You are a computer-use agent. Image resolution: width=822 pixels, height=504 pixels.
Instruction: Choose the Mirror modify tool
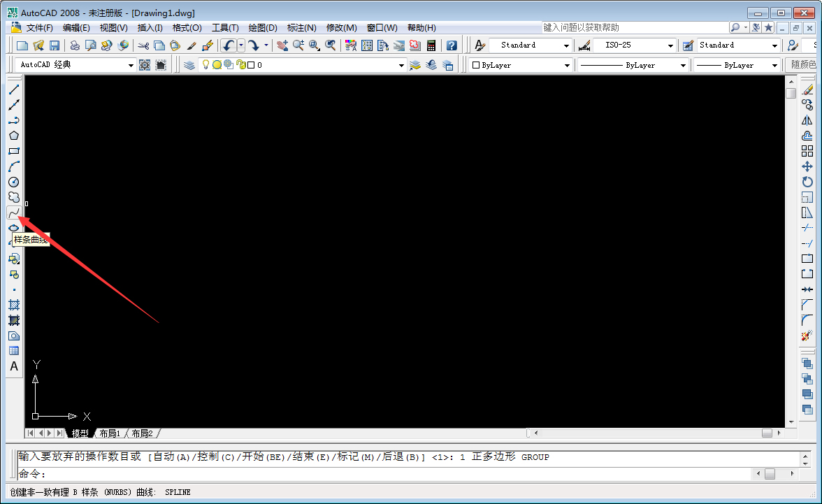click(x=809, y=121)
